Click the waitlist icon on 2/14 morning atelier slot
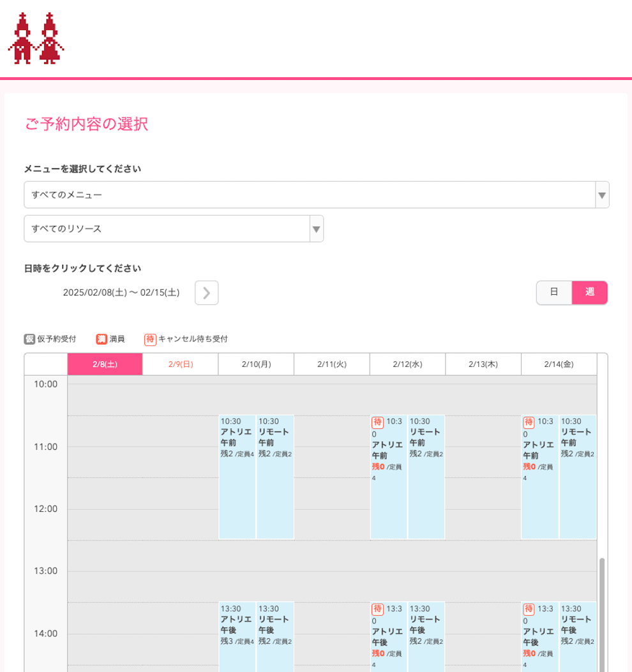The image size is (632, 672). (x=529, y=422)
